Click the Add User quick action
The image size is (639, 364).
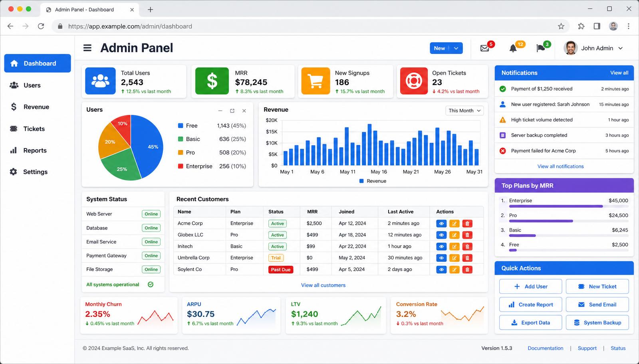(530, 287)
